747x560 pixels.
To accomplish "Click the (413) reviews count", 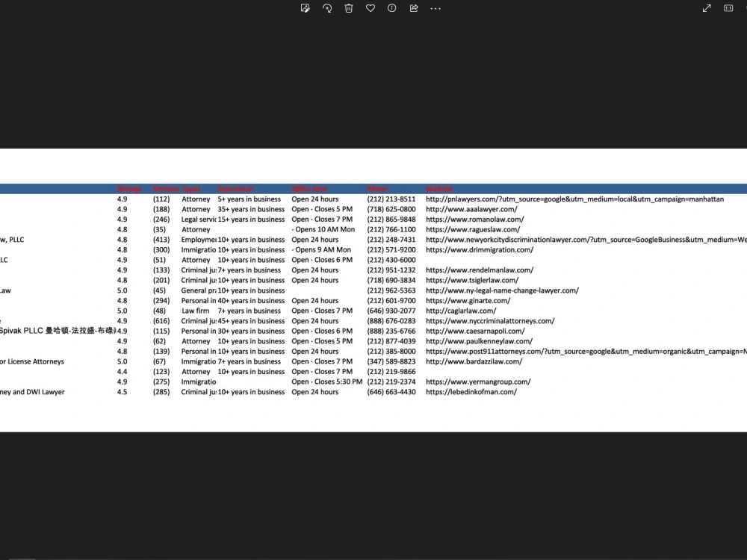I will [161, 240].
